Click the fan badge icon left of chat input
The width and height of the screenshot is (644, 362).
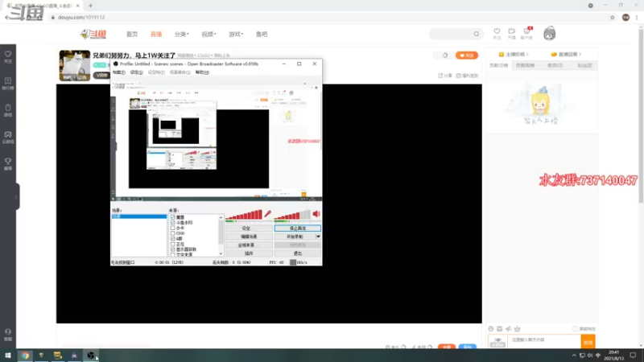[497, 341]
